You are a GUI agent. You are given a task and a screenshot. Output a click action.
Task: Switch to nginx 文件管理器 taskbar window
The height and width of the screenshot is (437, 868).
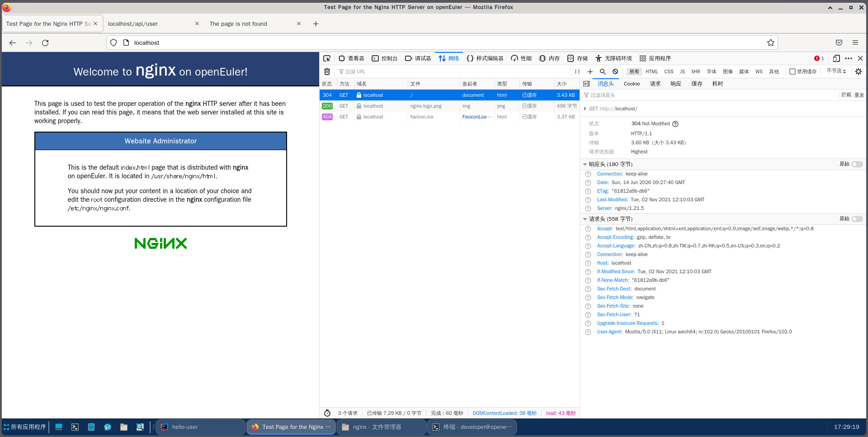[x=382, y=427]
